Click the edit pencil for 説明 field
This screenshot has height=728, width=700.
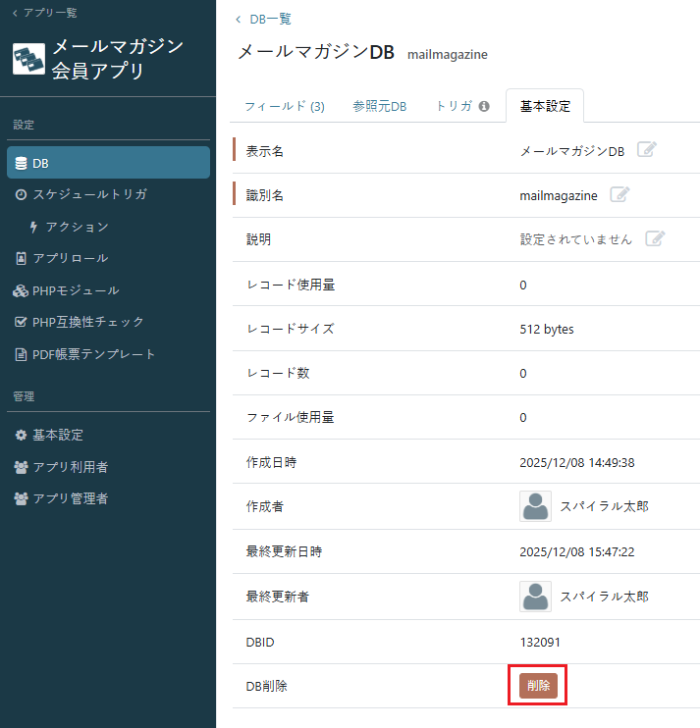(655, 238)
